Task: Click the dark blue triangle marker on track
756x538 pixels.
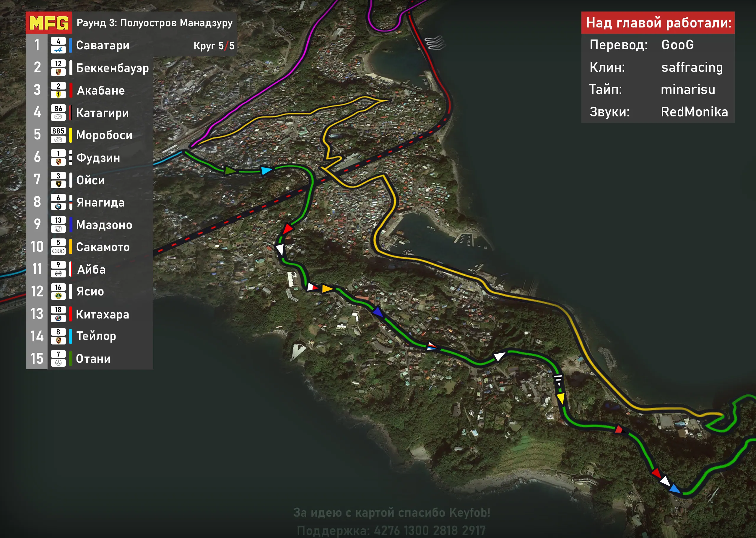Action: click(378, 312)
